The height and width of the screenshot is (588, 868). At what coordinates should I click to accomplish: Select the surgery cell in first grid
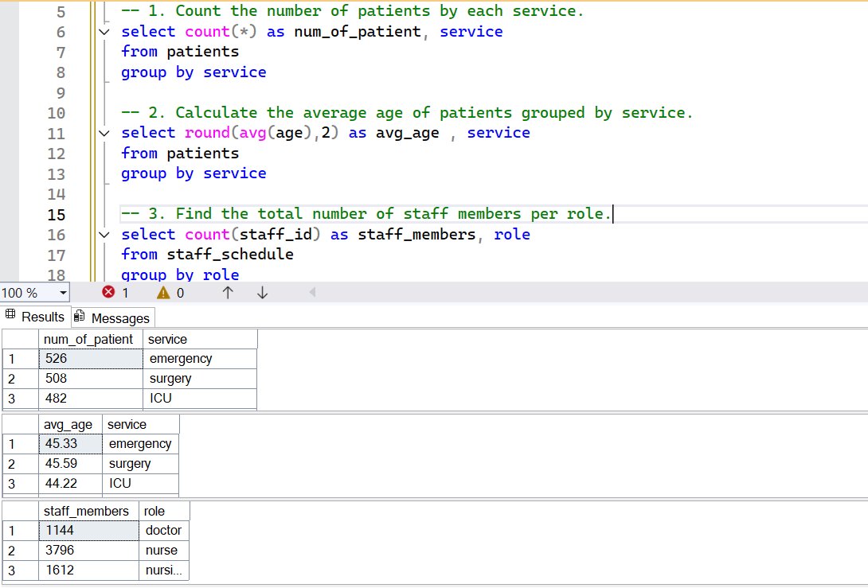pyautogui.click(x=200, y=379)
